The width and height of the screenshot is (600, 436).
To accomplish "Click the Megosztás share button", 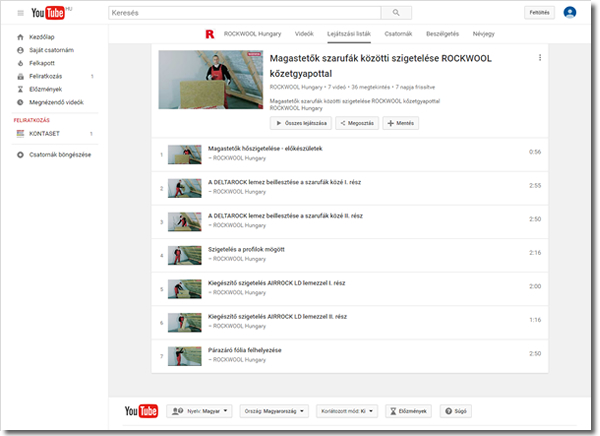I will (x=357, y=123).
